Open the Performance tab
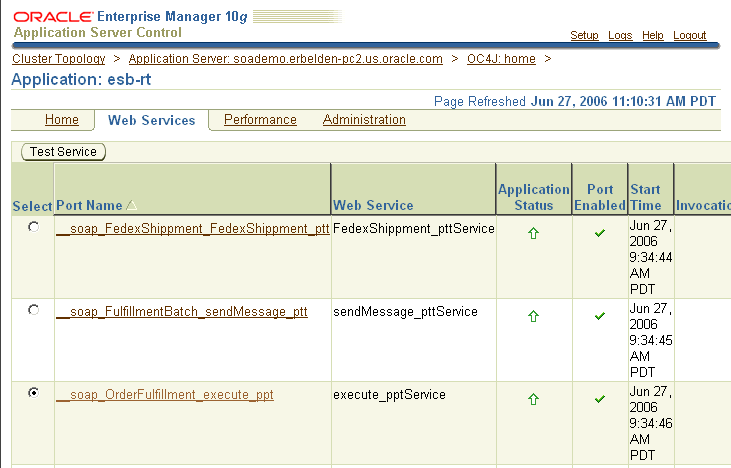 (x=260, y=120)
